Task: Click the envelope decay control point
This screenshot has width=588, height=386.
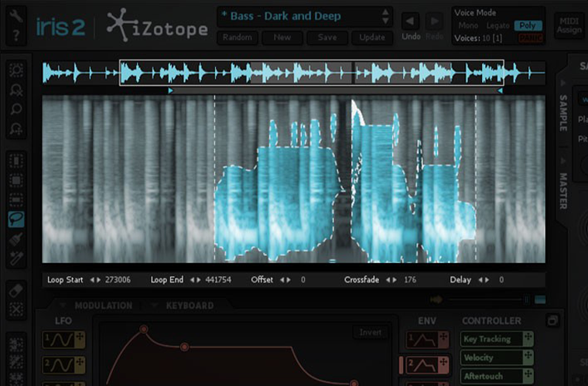Action: pos(184,347)
